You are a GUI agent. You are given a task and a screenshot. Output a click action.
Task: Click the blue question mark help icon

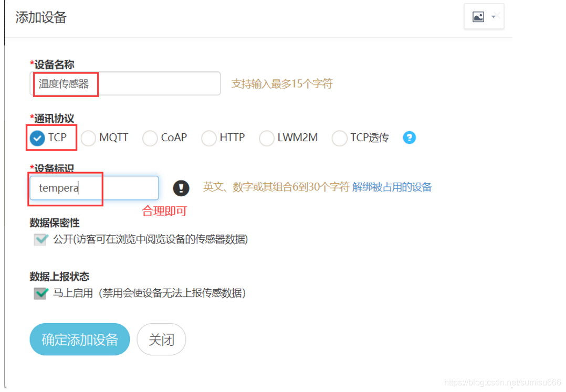coord(409,137)
